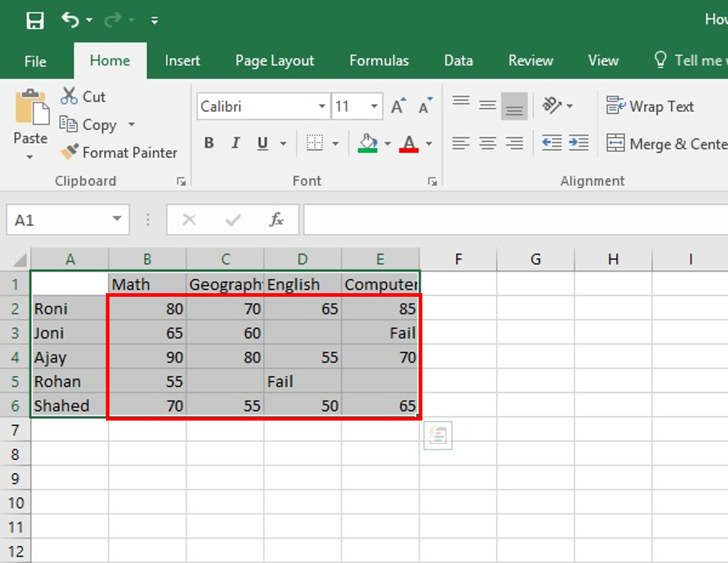Open the Formulas tab
This screenshot has height=563, width=728.
[379, 60]
